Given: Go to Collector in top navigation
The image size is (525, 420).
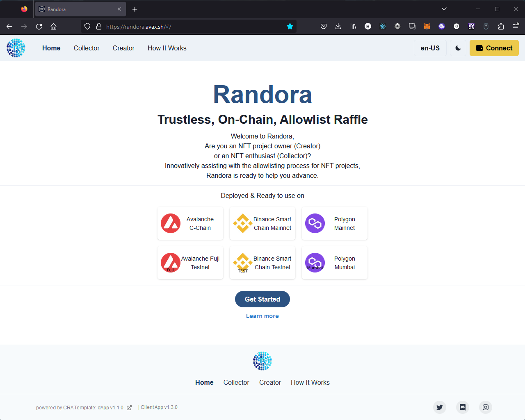Looking at the screenshot, I should (x=87, y=48).
